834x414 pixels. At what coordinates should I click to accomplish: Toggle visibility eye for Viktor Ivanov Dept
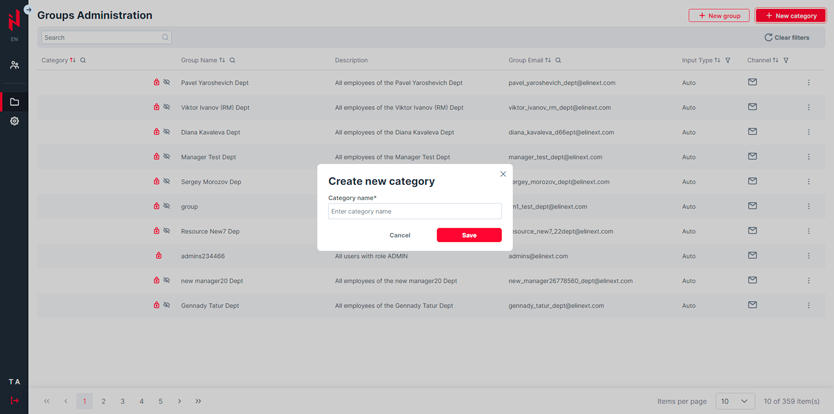tap(167, 107)
